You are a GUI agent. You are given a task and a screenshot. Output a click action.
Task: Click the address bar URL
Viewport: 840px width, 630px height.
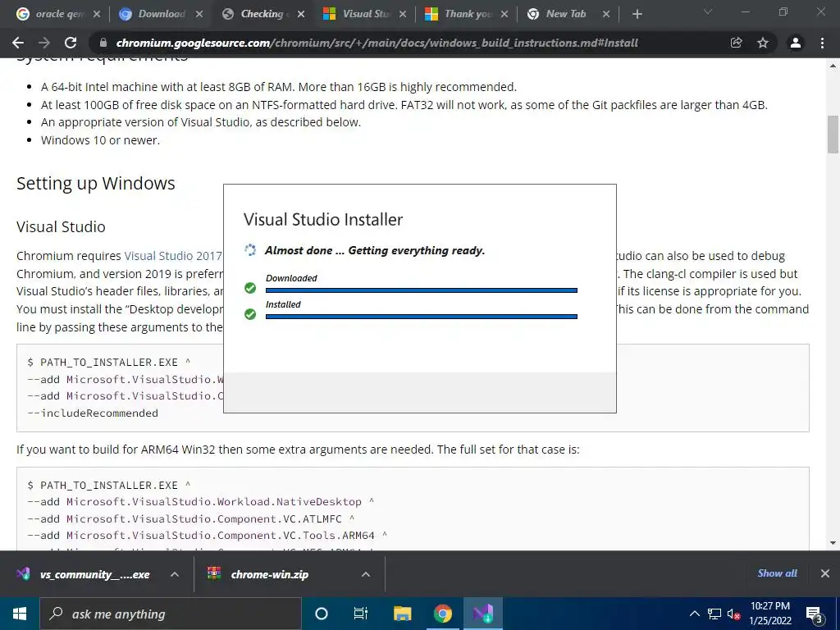coord(377,43)
